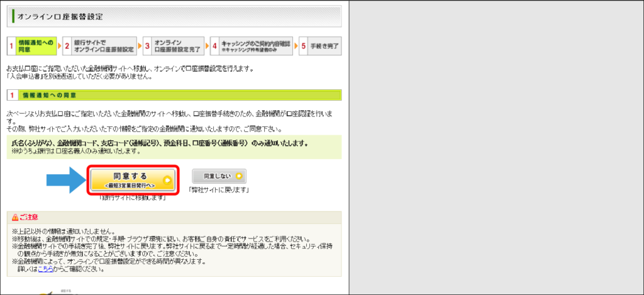
Task: Open the こちら link in the notes
Action: click(x=45, y=270)
